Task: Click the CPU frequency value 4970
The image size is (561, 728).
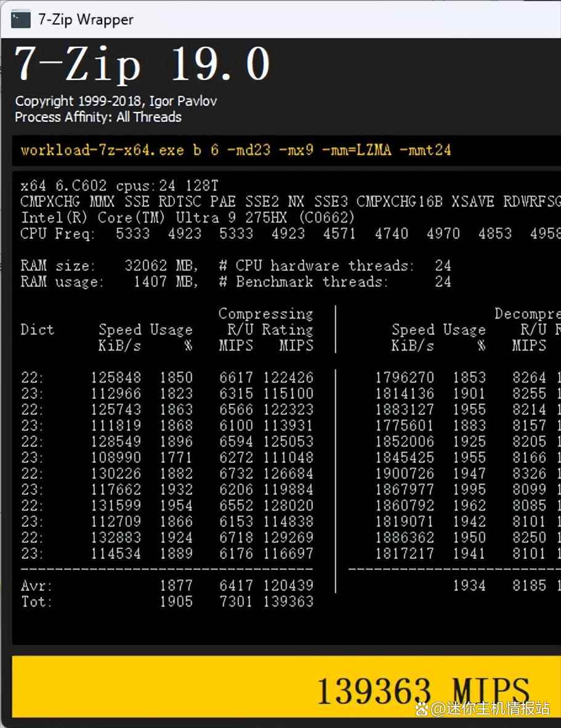Action: click(x=443, y=233)
